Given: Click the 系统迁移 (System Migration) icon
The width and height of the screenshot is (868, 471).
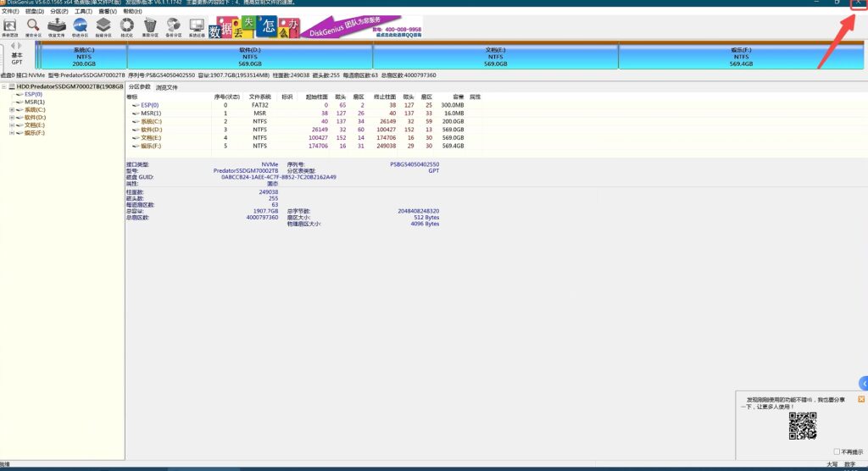Looking at the screenshot, I should click(x=197, y=27).
